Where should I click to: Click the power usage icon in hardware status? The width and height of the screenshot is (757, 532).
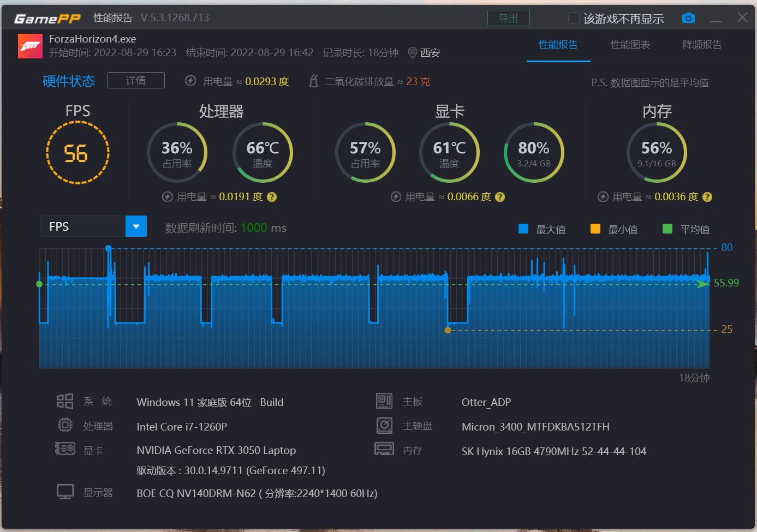tap(190, 81)
